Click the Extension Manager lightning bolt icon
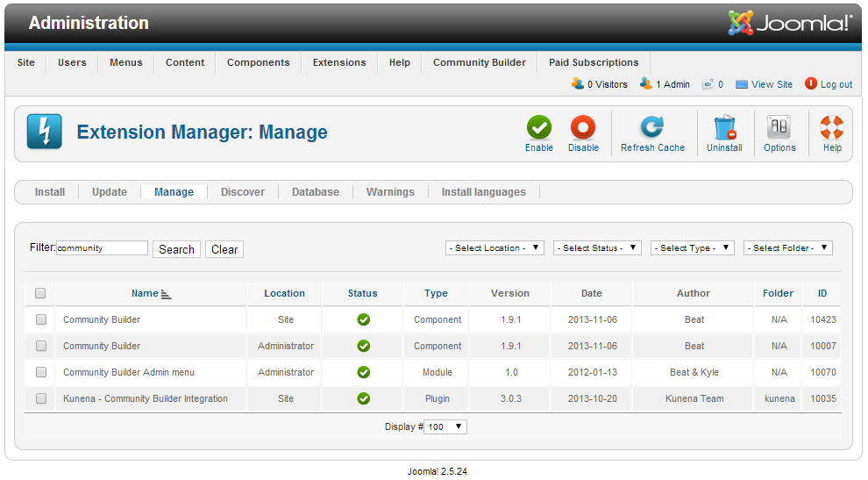Image resolution: width=868 pixels, height=480 pixels. point(45,132)
